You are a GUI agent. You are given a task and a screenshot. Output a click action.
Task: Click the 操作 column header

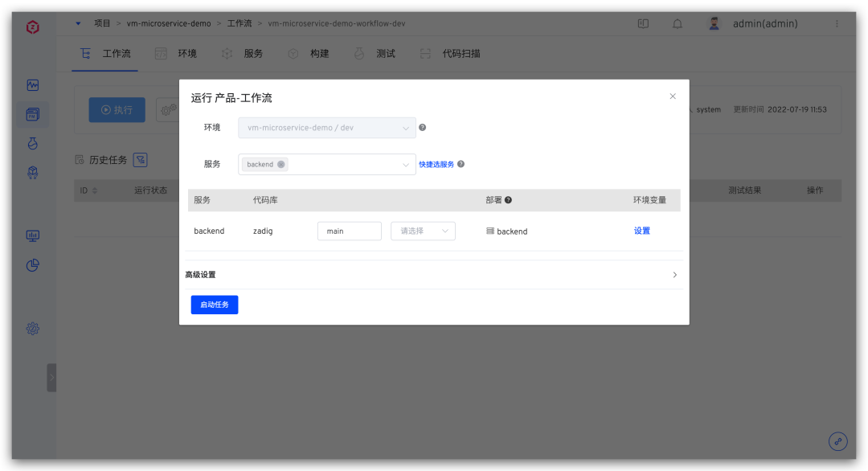pos(815,190)
